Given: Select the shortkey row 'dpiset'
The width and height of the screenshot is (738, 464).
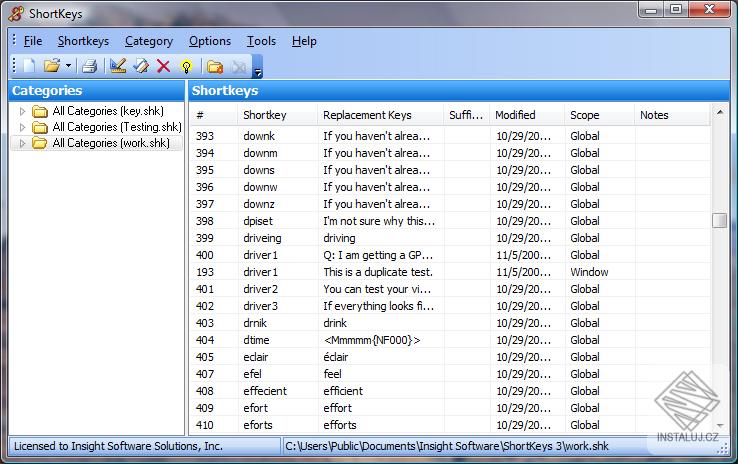Looking at the screenshot, I should click(x=450, y=221).
